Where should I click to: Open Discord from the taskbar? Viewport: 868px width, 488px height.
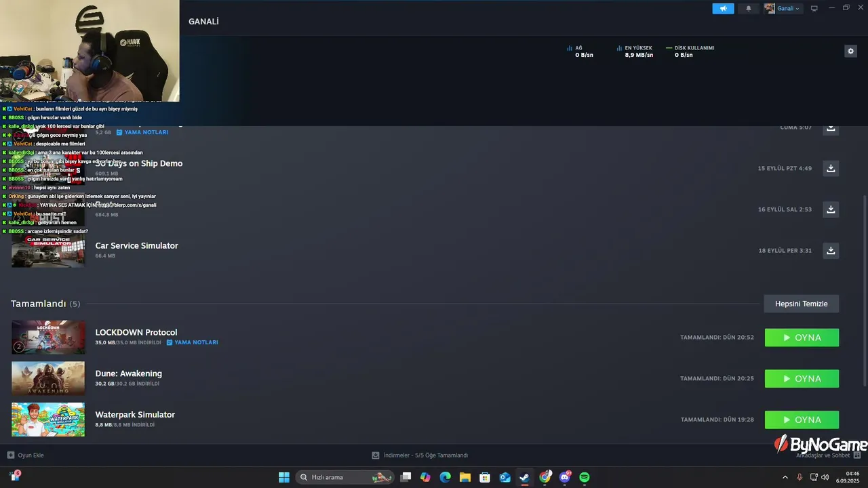click(565, 477)
